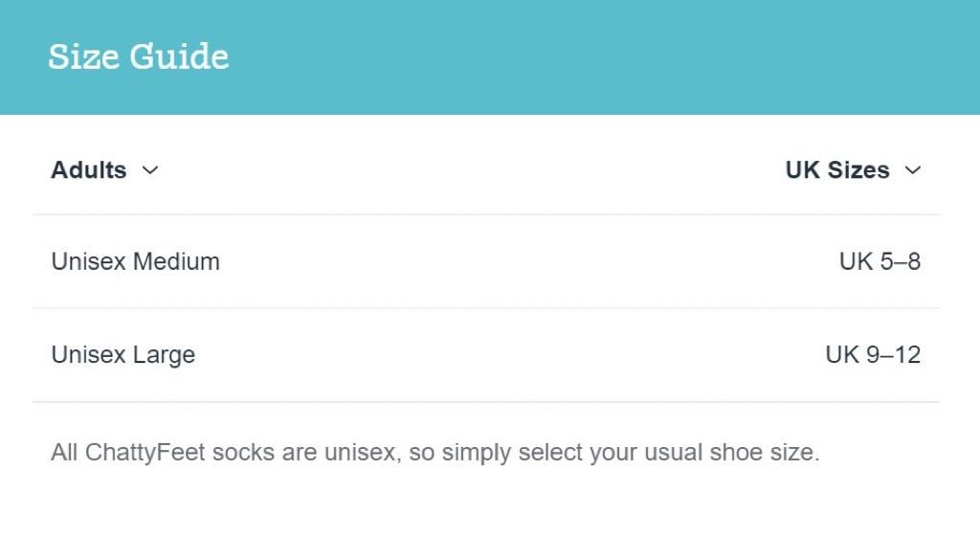Select the Unisex Medium row label
This screenshot has height=537, width=980.
click(136, 261)
